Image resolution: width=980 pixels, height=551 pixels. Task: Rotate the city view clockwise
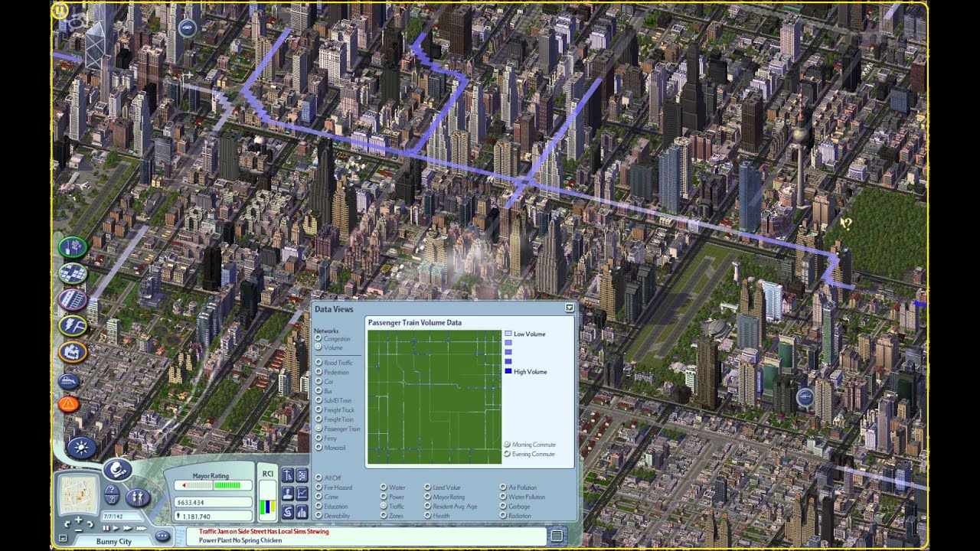point(90,524)
